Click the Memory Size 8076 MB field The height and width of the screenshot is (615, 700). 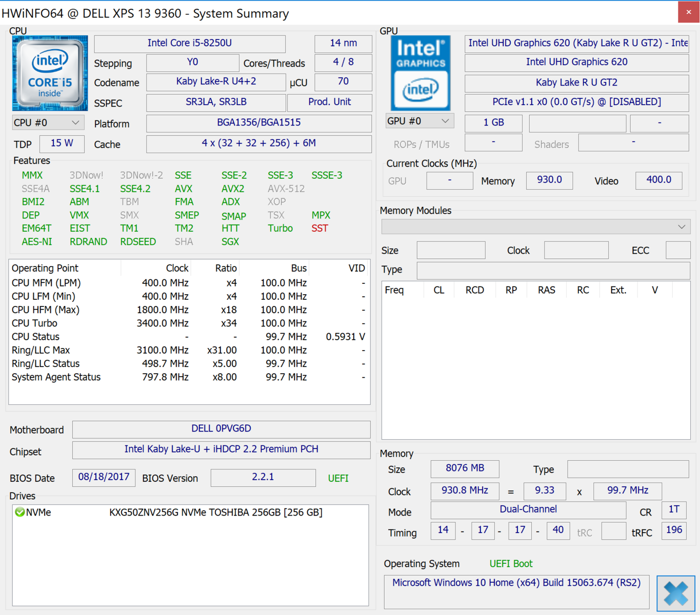[x=465, y=468]
